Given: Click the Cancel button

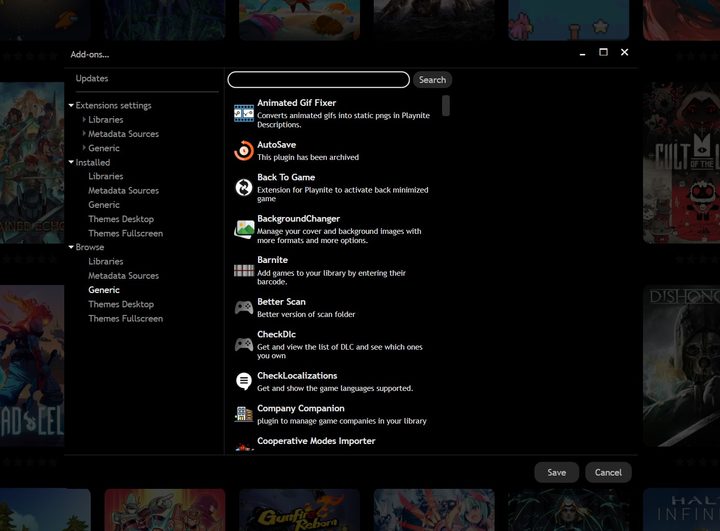Looking at the screenshot, I should [x=608, y=473].
